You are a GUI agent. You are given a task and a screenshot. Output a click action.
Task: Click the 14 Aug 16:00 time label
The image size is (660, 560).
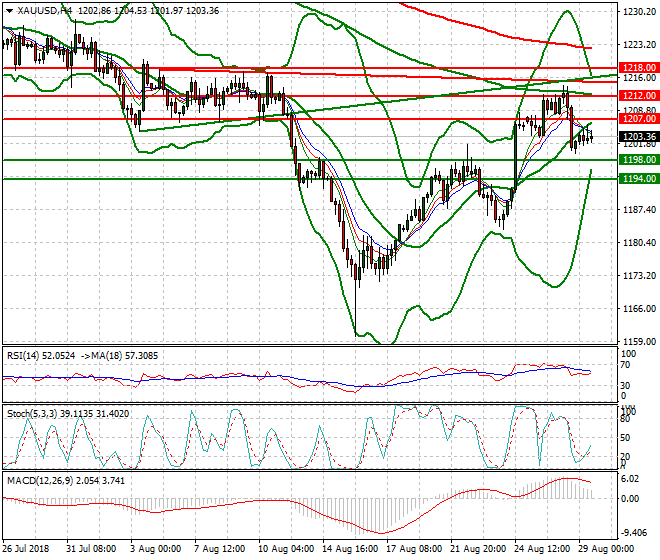click(x=350, y=549)
